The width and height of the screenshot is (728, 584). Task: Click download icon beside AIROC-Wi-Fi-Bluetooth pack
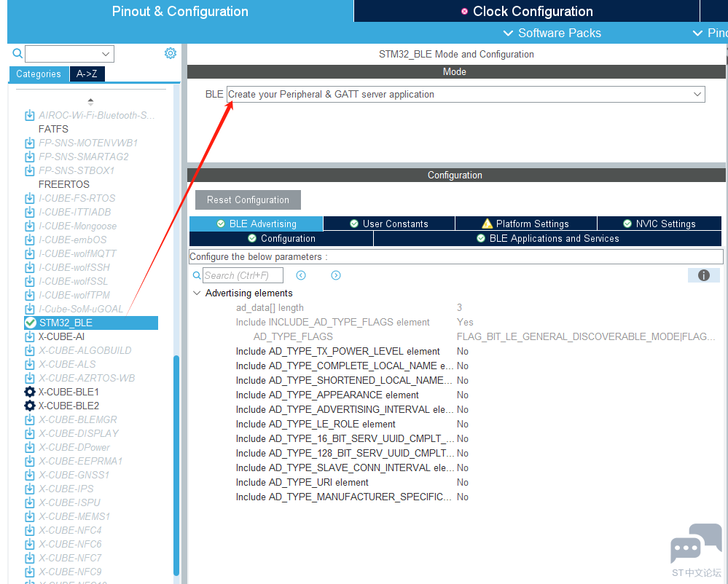30,115
